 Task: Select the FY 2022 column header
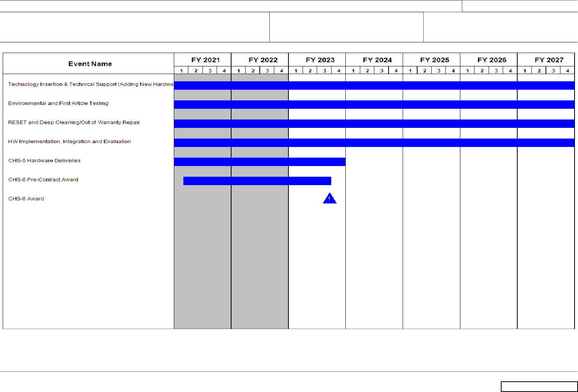click(263, 60)
